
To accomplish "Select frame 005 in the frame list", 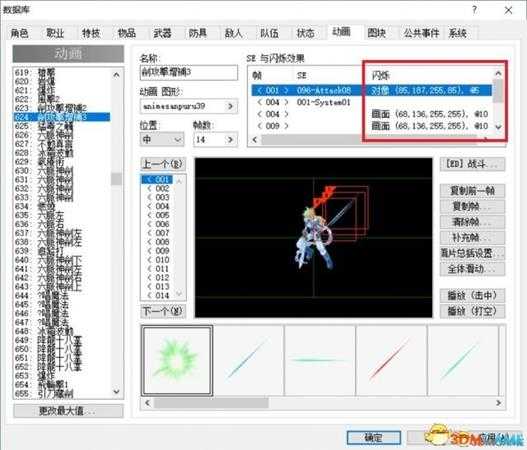I will pyautogui.click(x=158, y=215).
